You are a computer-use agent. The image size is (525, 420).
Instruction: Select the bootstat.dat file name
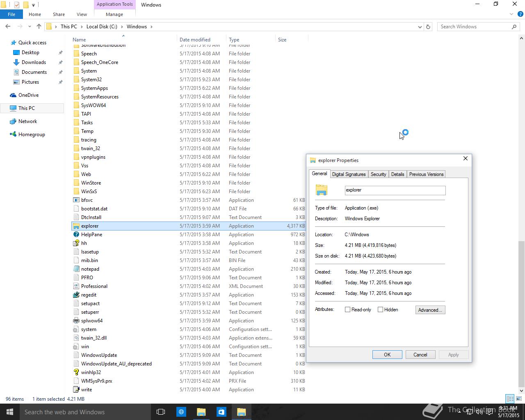click(x=94, y=209)
